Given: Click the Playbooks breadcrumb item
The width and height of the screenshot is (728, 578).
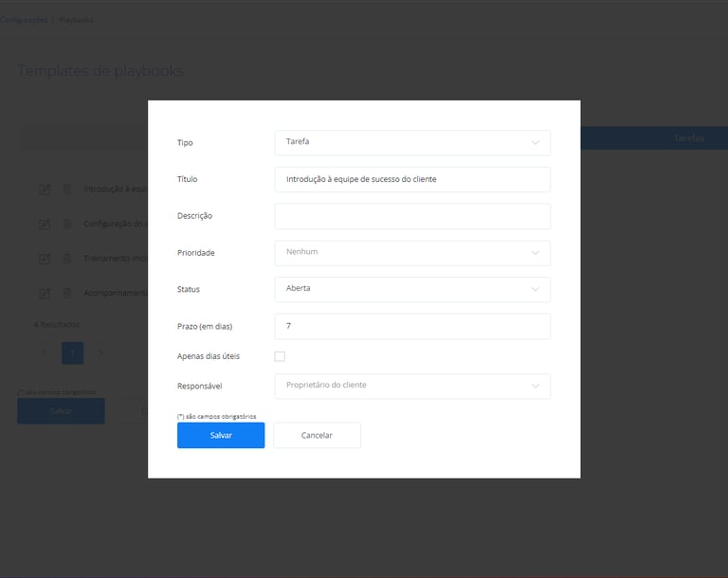Looking at the screenshot, I should pos(76,20).
